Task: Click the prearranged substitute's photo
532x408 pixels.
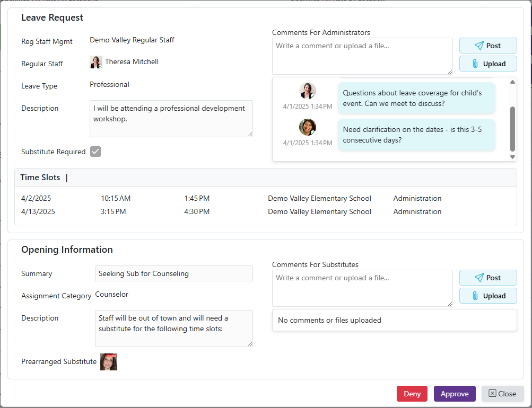Action: coord(109,362)
